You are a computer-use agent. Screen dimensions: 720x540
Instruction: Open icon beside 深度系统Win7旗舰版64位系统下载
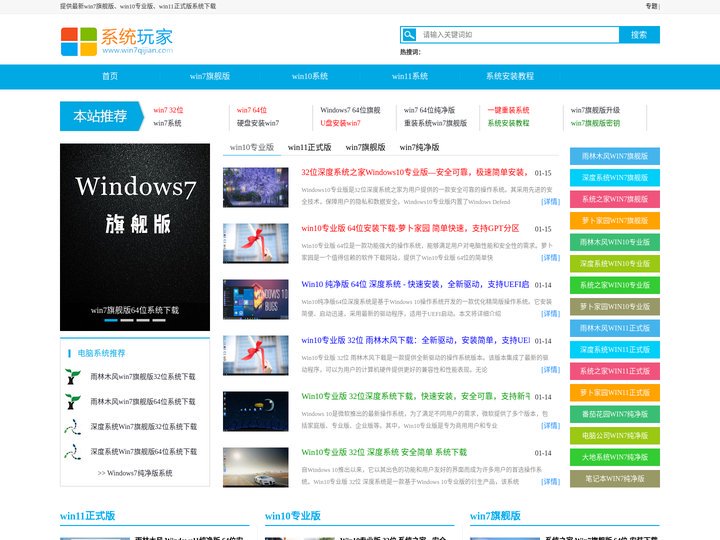(x=73, y=452)
